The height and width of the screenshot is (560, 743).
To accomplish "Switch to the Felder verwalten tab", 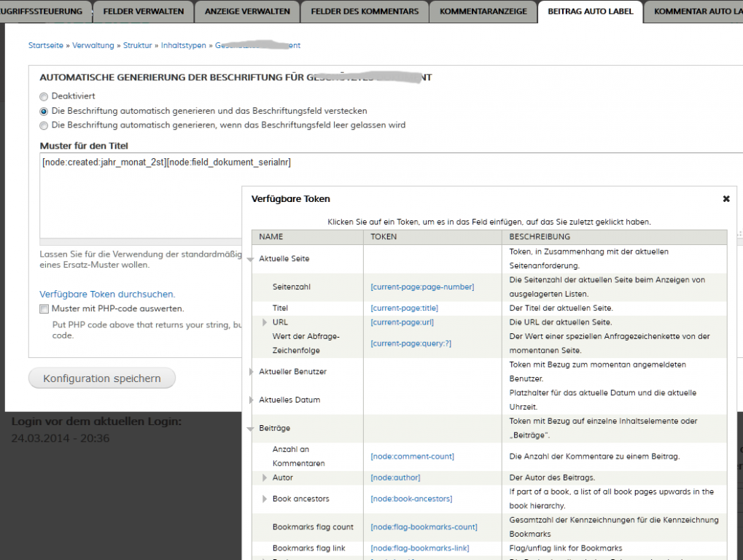I will click(x=143, y=11).
